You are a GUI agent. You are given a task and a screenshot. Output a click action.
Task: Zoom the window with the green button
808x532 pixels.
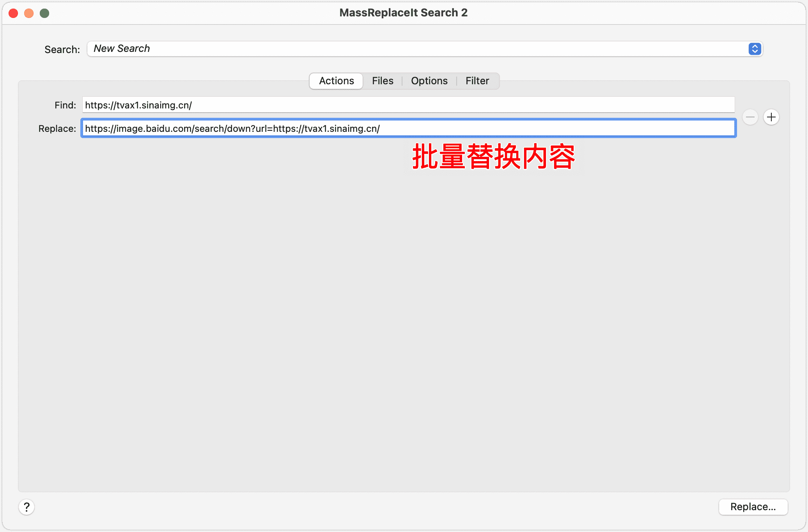(44, 13)
